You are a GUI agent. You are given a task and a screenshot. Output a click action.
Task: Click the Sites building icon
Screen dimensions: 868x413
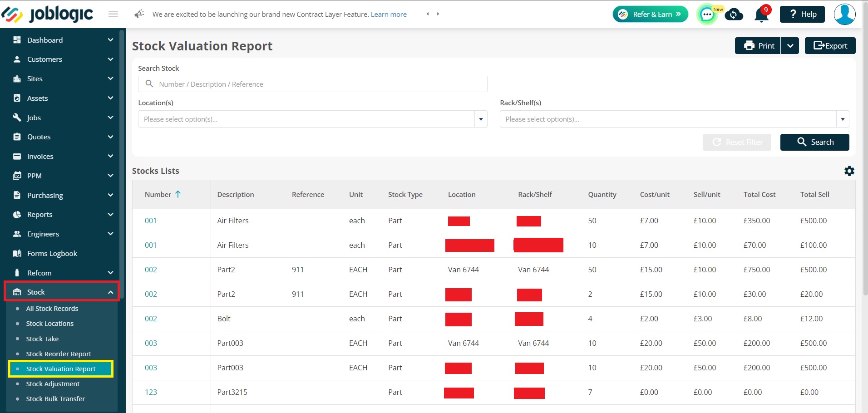[17, 79]
